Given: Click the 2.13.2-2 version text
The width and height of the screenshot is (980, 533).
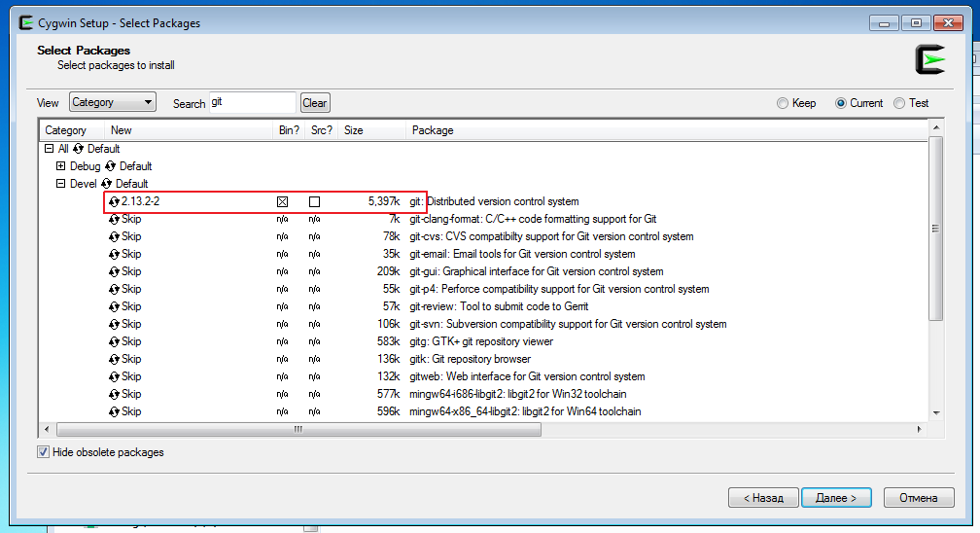Looking at the screenshot, I should coord(141,201).
